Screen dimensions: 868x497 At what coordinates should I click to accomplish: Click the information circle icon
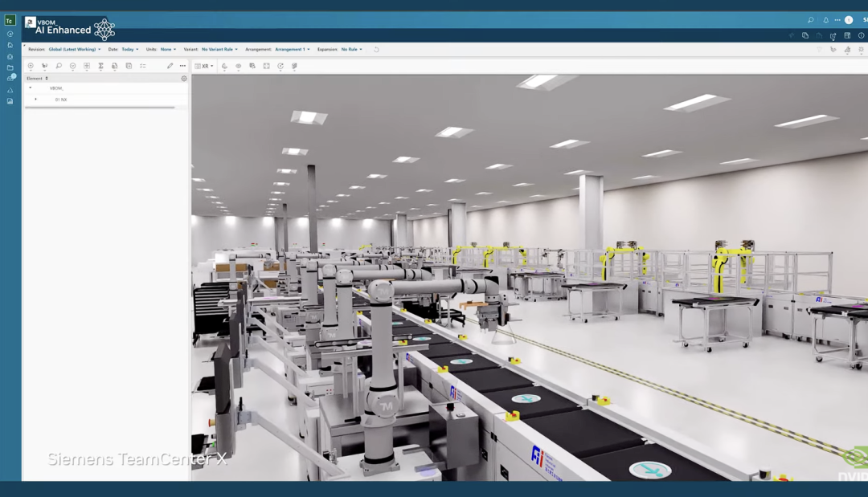(x=861, y=35)
